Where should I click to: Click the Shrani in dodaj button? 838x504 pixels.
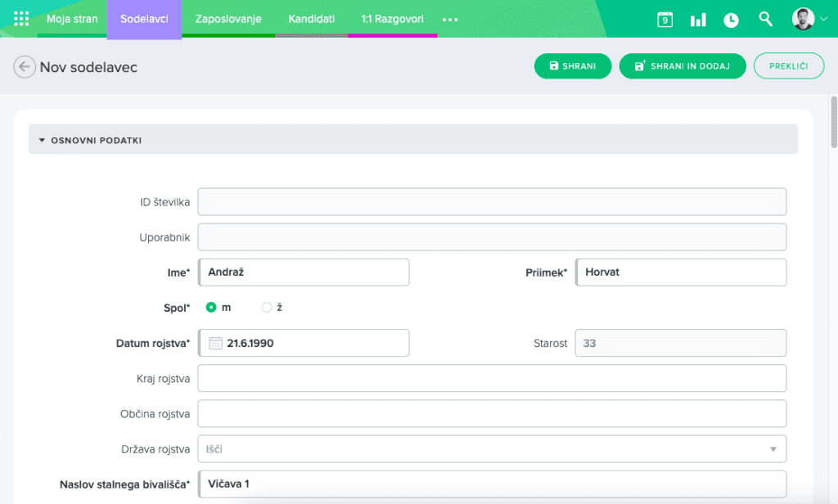point(682,66)
